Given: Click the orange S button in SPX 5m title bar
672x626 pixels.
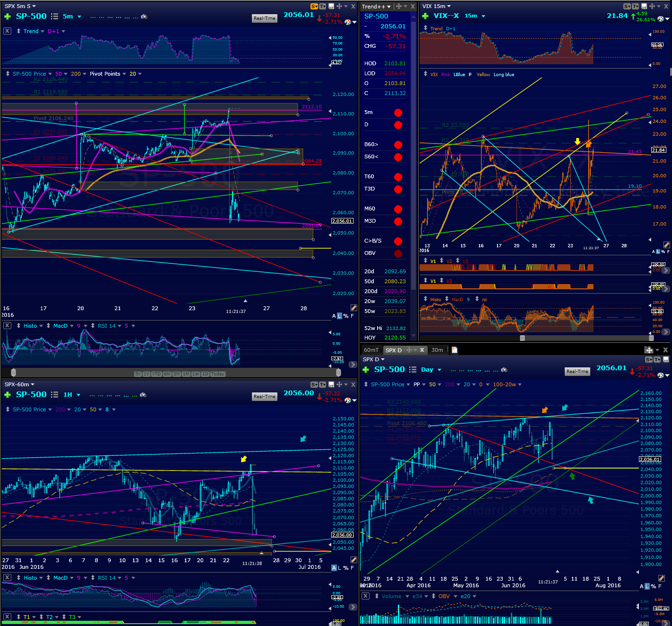Looking at the screenshot, I should click(x=314, y=6).
